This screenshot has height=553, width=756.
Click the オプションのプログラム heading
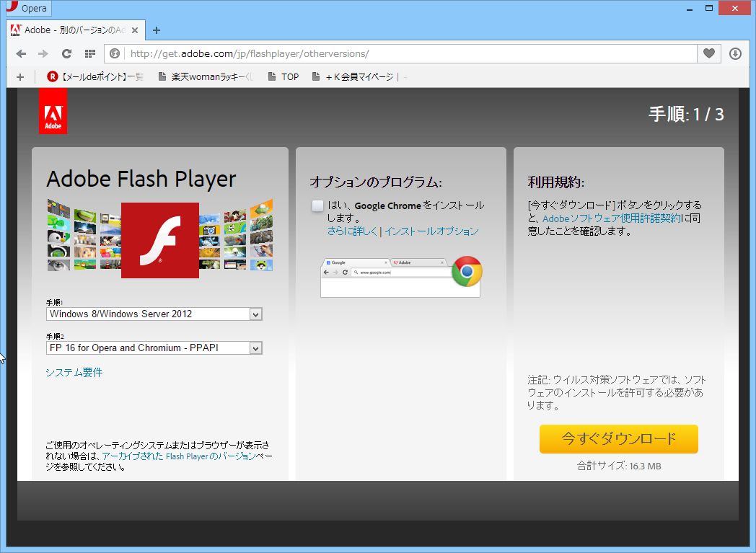pyautogui.click(x=376, y=182)
